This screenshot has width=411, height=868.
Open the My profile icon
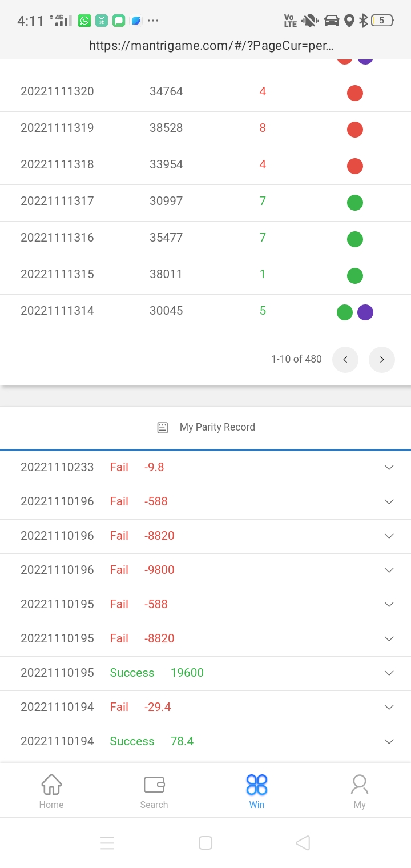pyautogui.click(x=360, y=785)
